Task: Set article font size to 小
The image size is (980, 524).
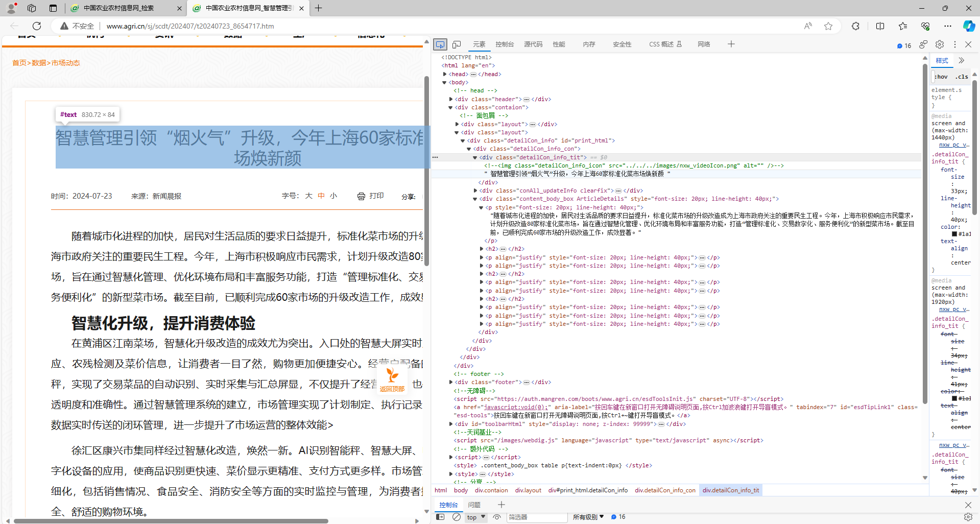Action: (x=333, y=196)
